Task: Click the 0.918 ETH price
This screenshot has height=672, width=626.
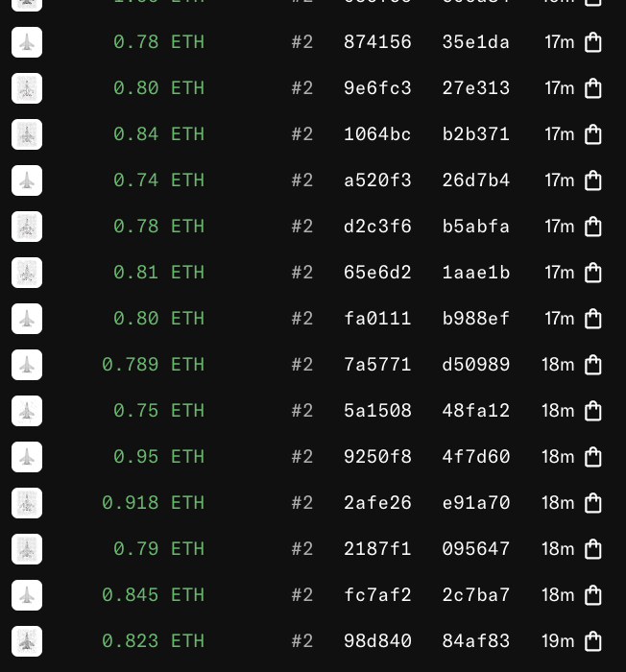Action: [153, 503]
